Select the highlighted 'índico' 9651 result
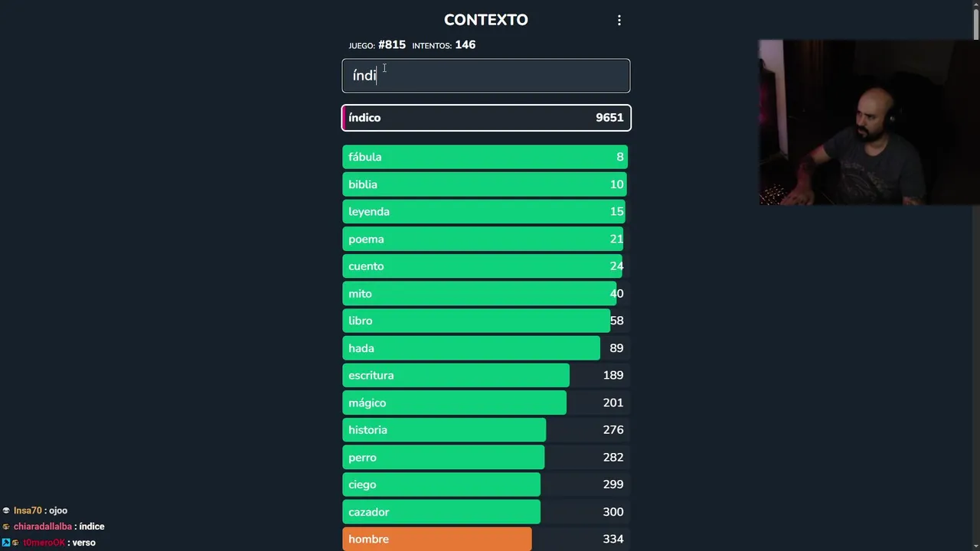 pyautogui.click(x=485, y=118)
